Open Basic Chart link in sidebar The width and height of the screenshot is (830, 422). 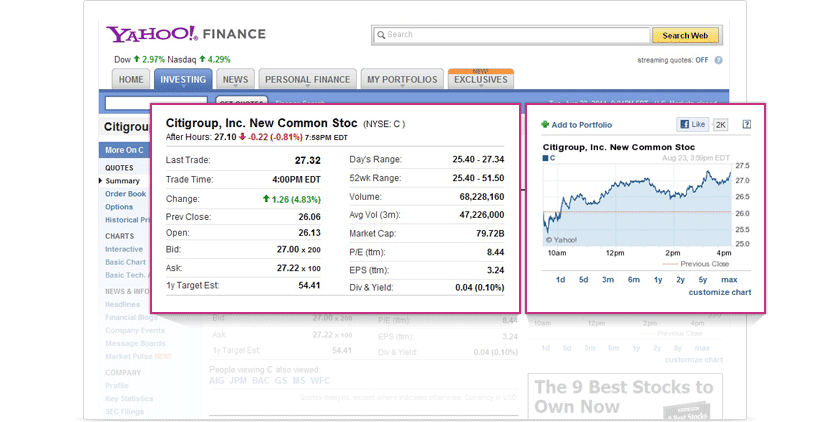tap(125, 262)
